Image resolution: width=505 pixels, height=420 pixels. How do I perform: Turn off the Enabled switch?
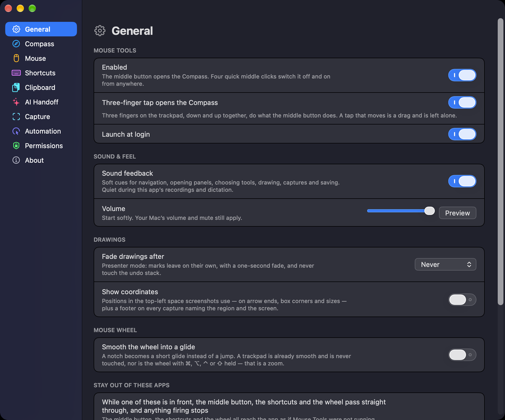pyautogui.click(x=462, y=75)
